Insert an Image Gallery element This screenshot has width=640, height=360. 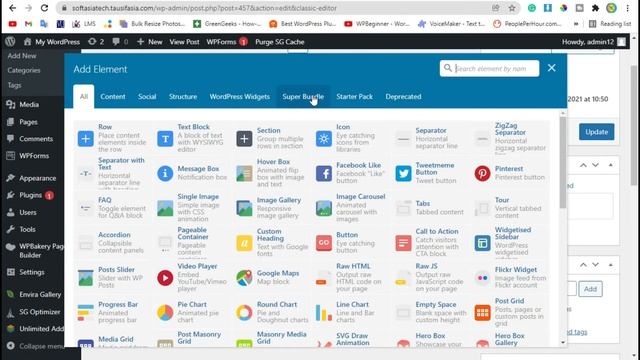click(x=271, y=208)
